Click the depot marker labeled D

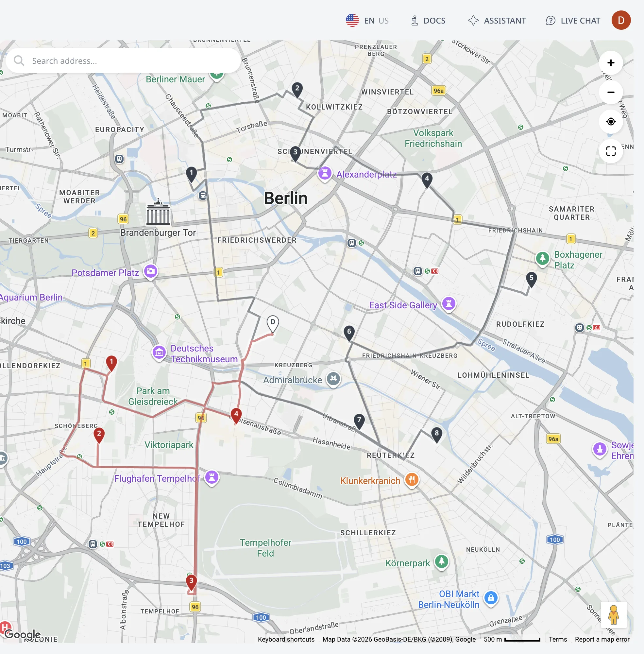273,324
